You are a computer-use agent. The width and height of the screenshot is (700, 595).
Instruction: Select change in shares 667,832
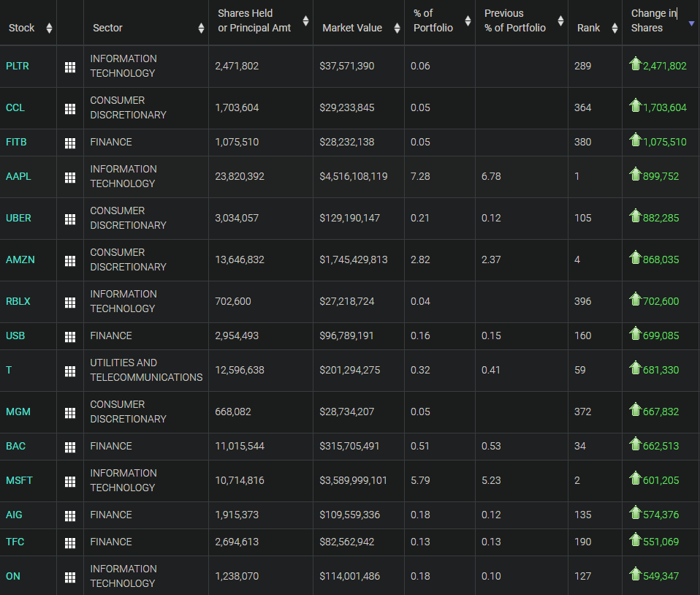(x=661, y=412)
